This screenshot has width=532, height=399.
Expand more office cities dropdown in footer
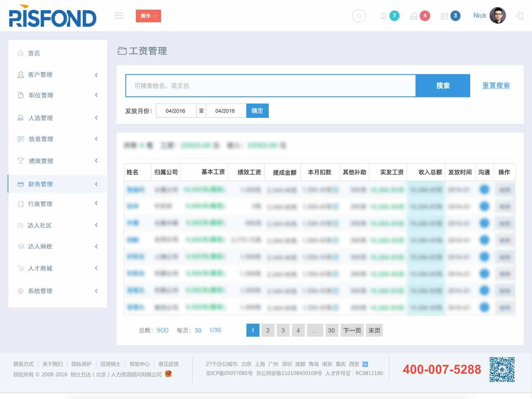point(365,364)
